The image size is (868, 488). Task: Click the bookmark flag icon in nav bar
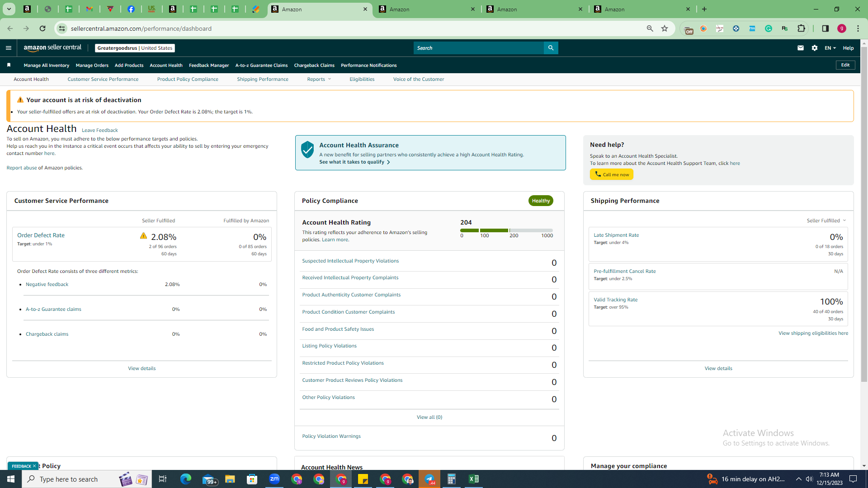point(9,65)
